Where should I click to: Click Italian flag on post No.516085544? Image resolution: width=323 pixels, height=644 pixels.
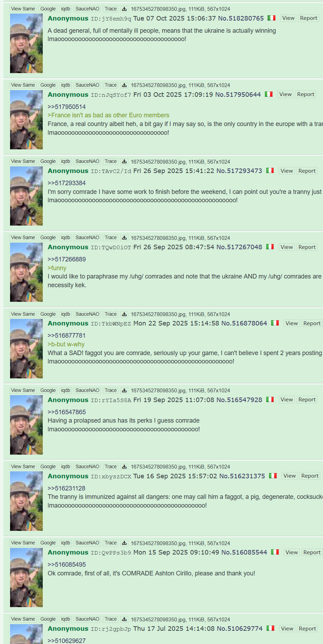pyautogui.click(x=275, y=552)
